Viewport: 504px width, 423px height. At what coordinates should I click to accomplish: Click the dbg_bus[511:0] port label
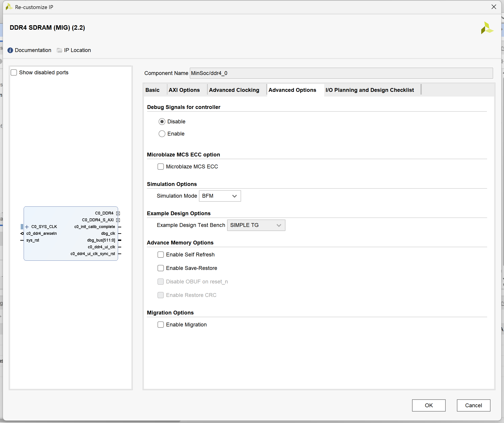tap(101, 240)
